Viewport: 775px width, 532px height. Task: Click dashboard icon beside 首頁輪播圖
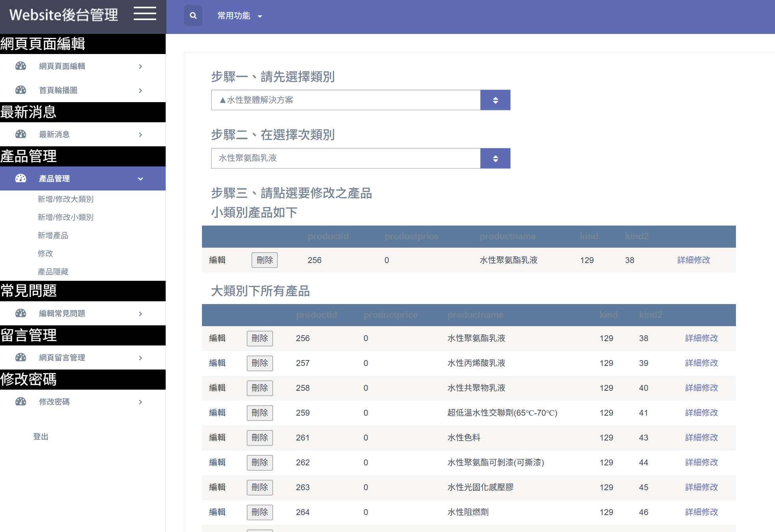tap(21, 90)
